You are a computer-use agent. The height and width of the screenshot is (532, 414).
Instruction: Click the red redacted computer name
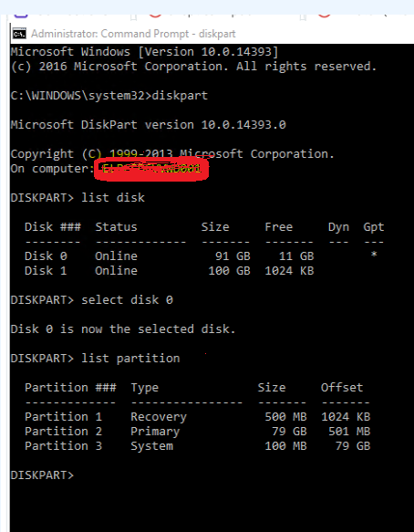pyautogui.click(x=151, y=169)
